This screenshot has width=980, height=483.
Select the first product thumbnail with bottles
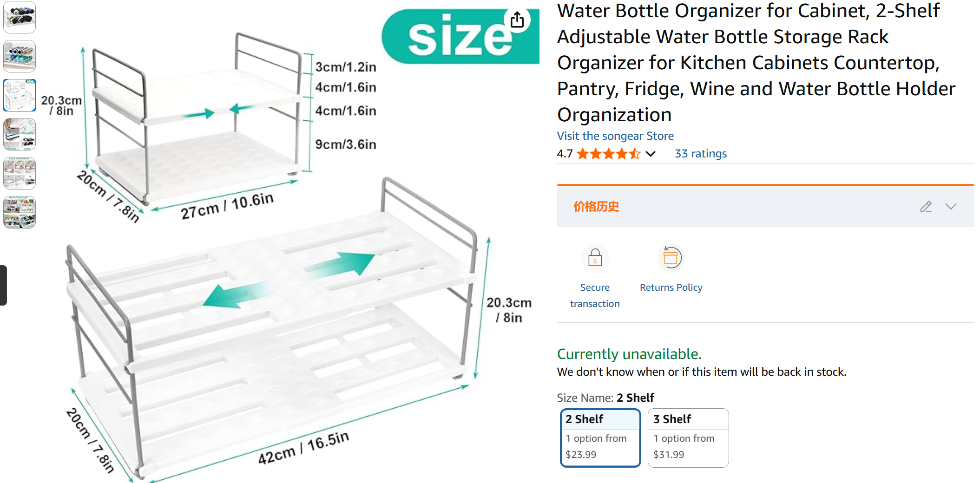pos(20,17)
